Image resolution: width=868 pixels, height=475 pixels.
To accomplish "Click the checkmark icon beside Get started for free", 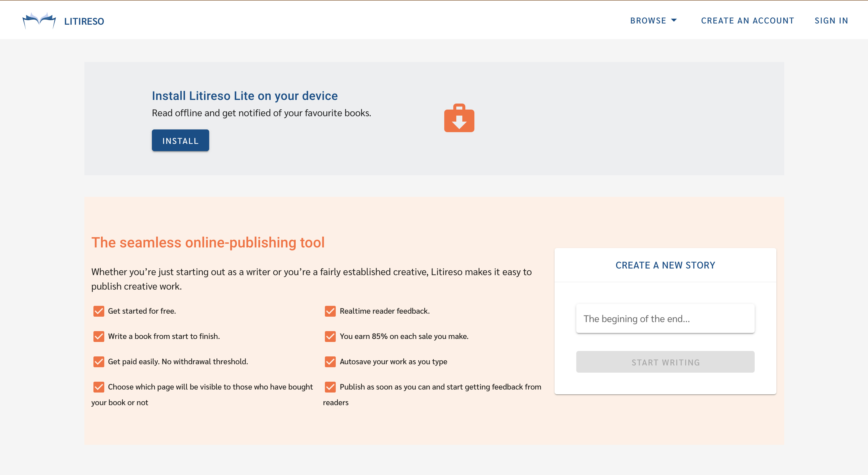I will [99, 311].
